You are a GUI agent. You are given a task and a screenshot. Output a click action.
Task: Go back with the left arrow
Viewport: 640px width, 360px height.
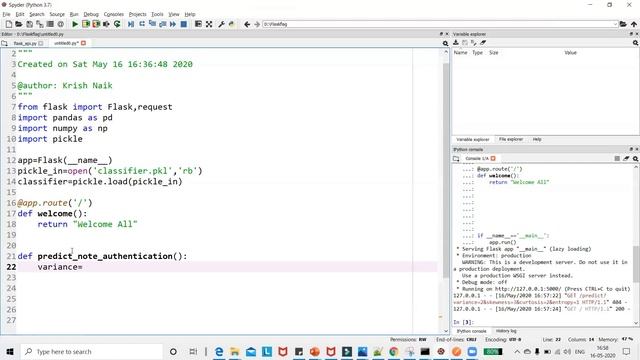247,24
